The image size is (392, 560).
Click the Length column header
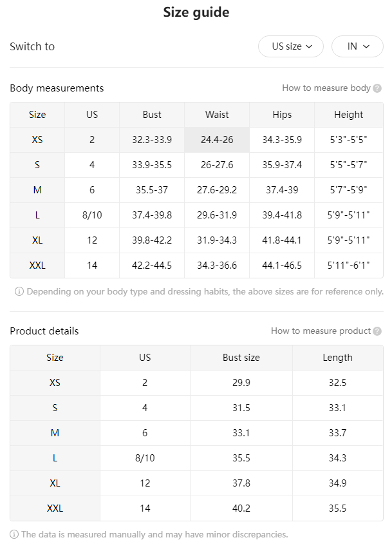pos(337,358)
